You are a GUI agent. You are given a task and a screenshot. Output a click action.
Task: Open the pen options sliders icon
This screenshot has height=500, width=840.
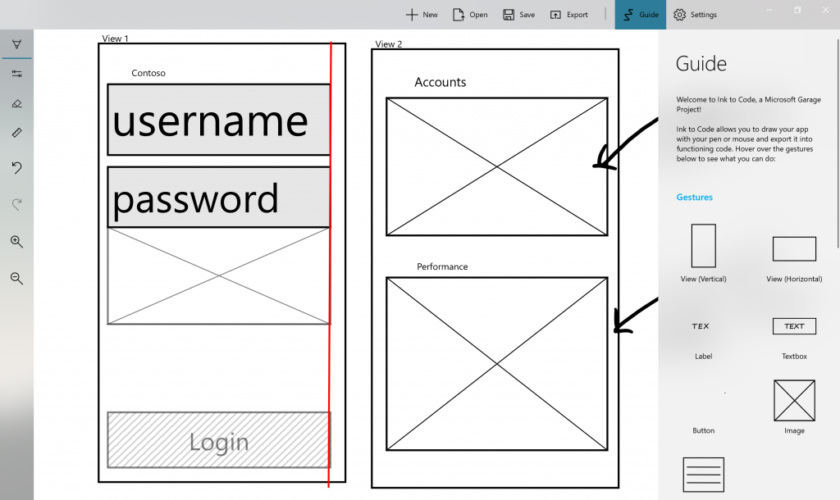tap(17, 73)
